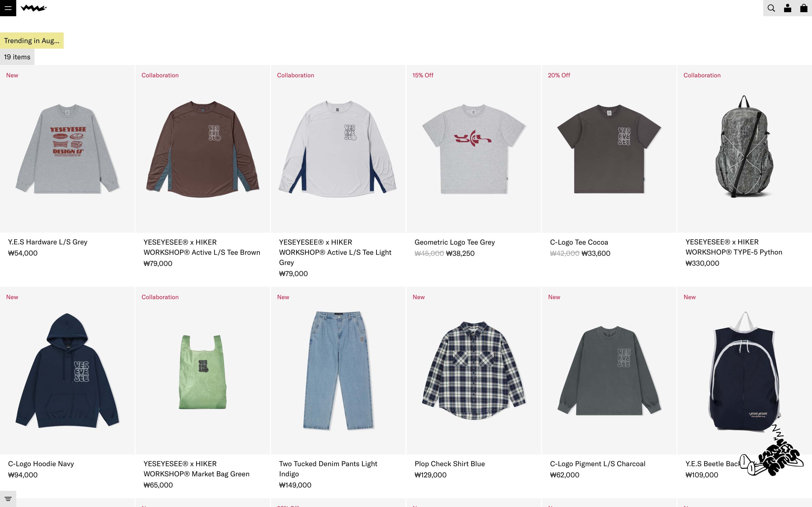Click C-Logo Tee Cocoa product name
The height and width of the screenshot is (507, 812).
pos(579,242)
